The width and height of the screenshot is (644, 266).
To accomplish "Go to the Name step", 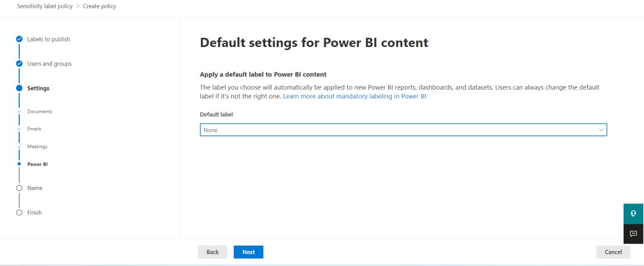I will 35,188.
